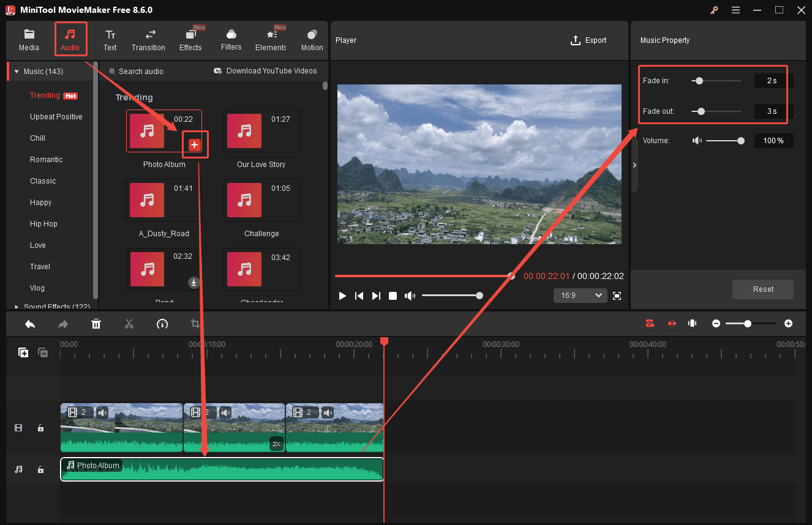Screen dimensions: 812x525
Task: Select the Romantic music category
Action: tap(46, 159)
